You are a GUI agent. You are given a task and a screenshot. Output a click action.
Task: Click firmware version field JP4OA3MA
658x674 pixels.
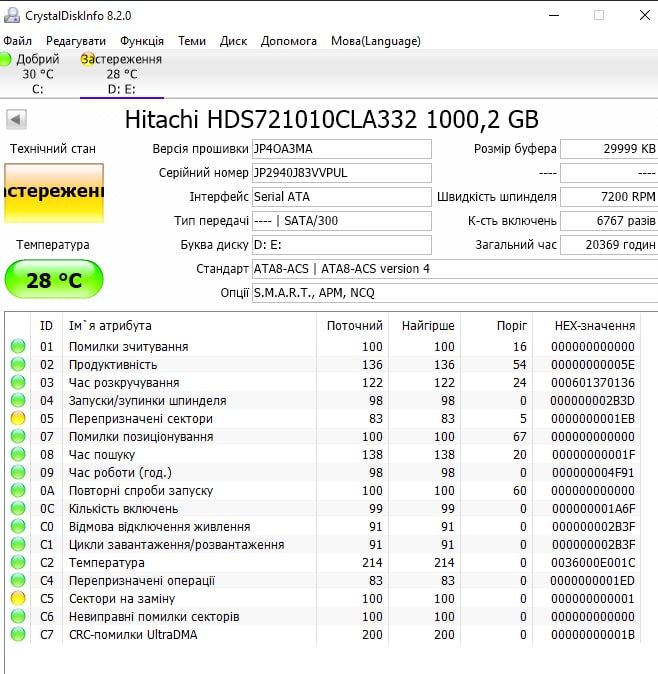click(342, 149)
